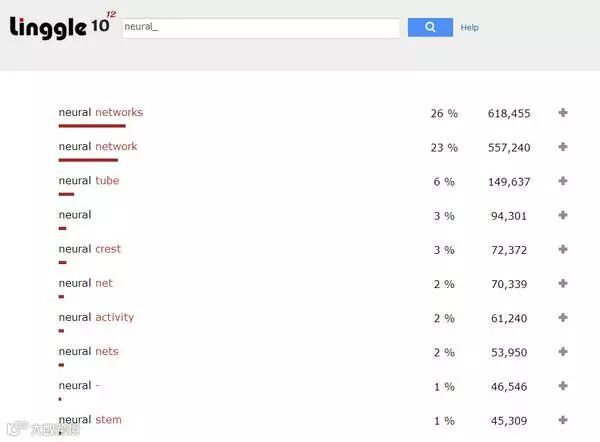This screenshot has height=442, width=600.
Task: Expand the plus next to neural networks
Action: (563, 113)
